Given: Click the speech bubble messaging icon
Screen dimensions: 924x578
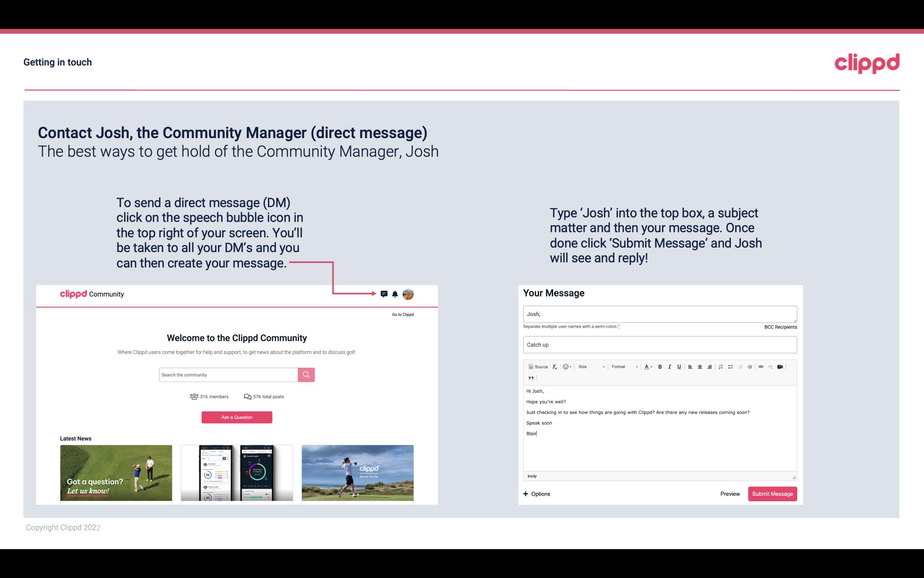Looking at the screenshot, I should (x=384, y=294).
